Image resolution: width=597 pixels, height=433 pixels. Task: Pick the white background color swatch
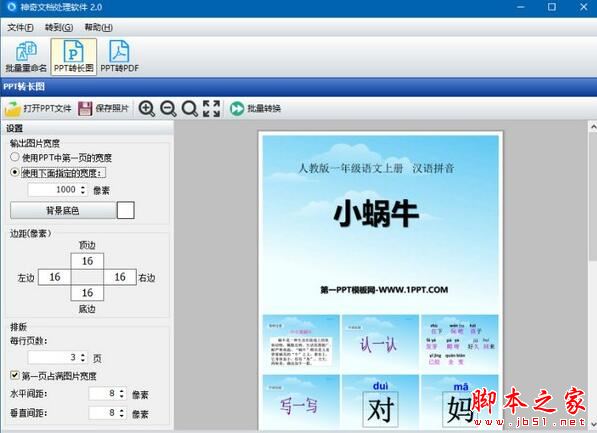[126, 210]
